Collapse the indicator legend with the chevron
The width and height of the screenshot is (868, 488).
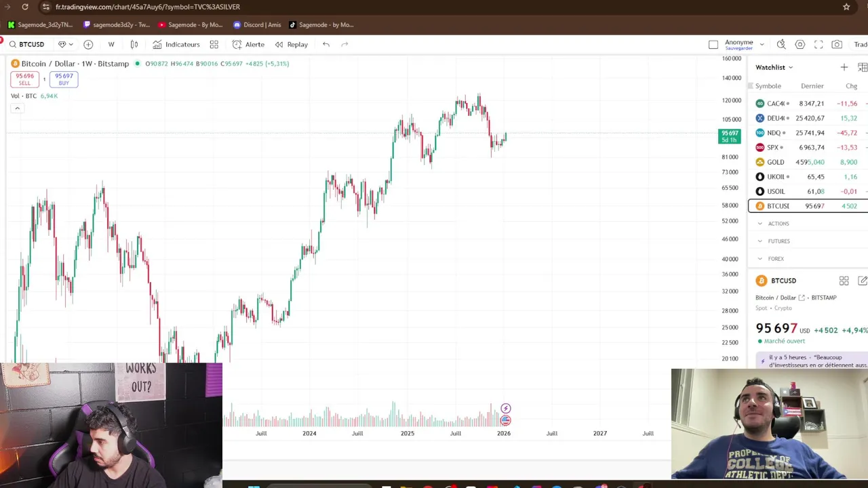(17, 108)
